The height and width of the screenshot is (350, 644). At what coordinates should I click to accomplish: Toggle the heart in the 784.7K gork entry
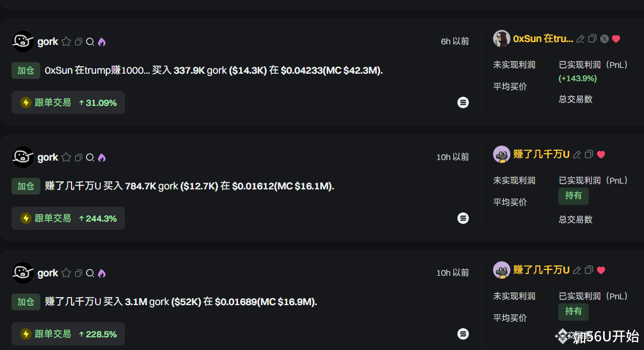pos(601,155)
